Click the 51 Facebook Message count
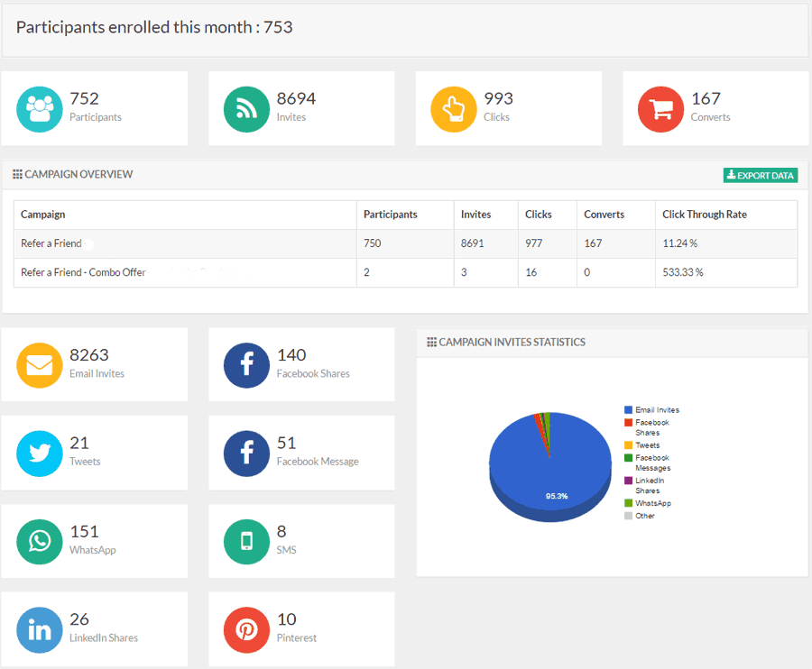This screenshot has height=669, width=812. 286,443
